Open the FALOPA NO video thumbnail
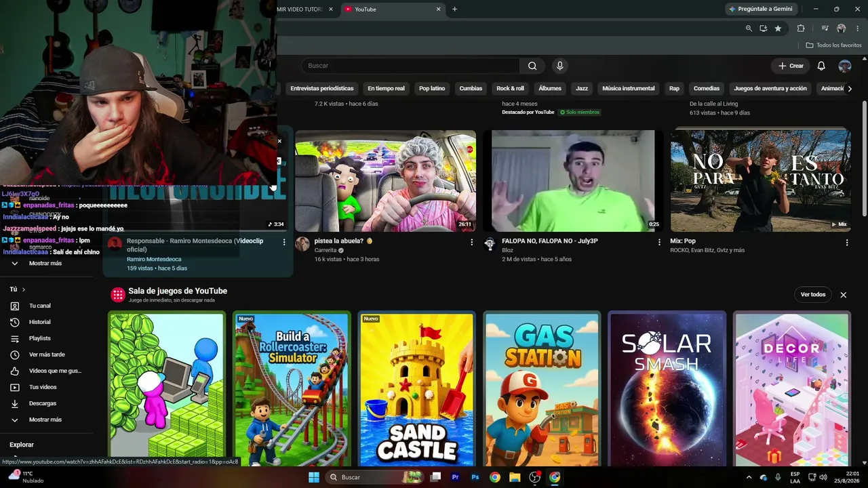Image resolution: width=868 pixels, height=488 pixels. click(573, 181)
